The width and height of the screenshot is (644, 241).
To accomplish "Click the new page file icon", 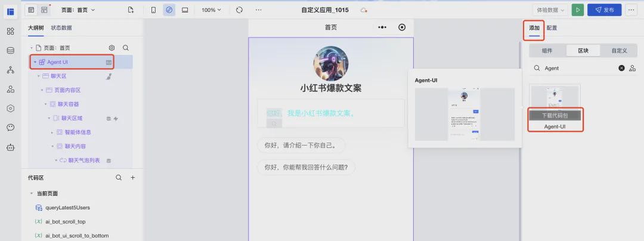I will click(x=131, y=10).
